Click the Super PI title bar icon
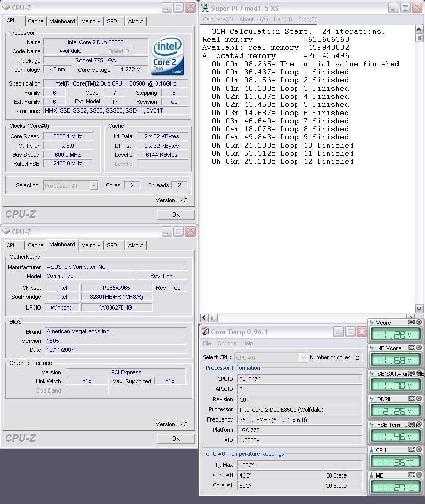The width and height of the screenshot is (425, 504). [x=205, y=8]
